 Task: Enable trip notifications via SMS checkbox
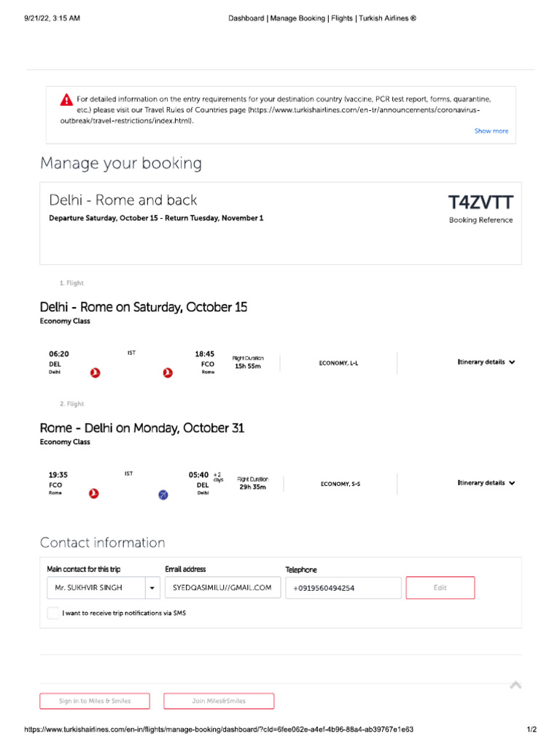tap(53, 614)
